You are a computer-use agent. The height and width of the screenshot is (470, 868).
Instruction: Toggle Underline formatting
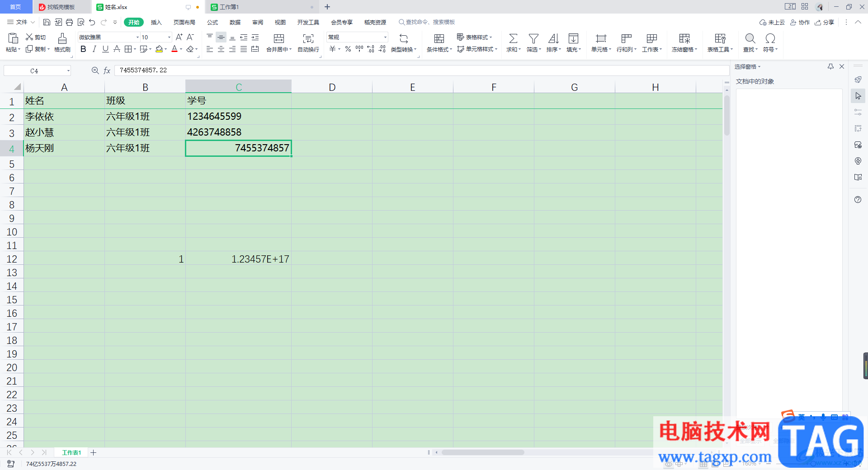click(x=105, y=49)
